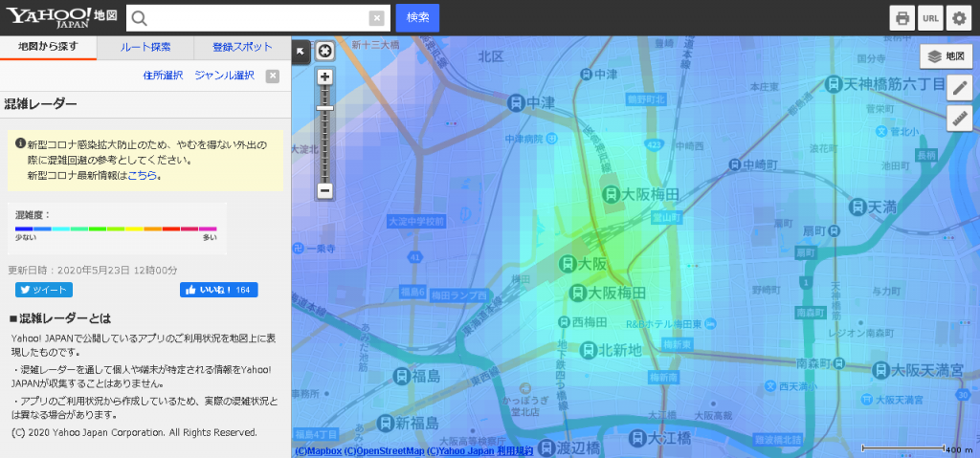Click the 新福島 station icon
Screen dimensions: 980x458
point(386,423)
